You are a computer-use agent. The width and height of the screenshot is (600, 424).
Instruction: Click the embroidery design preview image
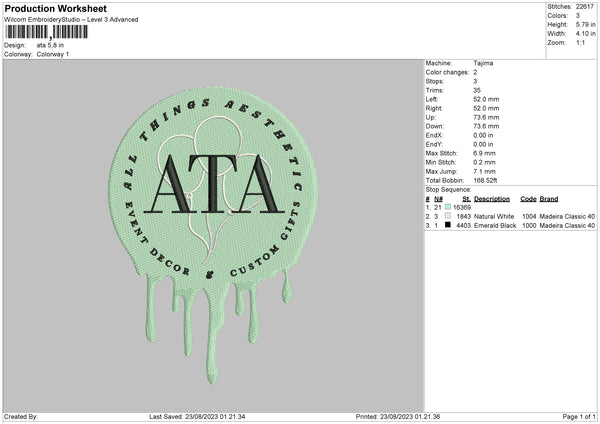pyautogui.click(x=213, y=236)
